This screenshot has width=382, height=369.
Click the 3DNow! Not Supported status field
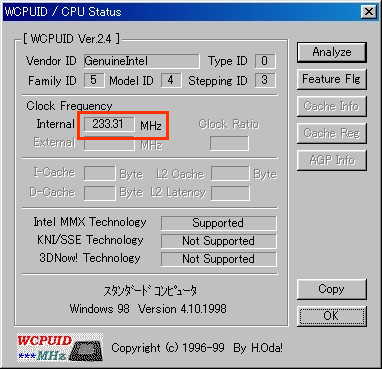click(218, 259)
